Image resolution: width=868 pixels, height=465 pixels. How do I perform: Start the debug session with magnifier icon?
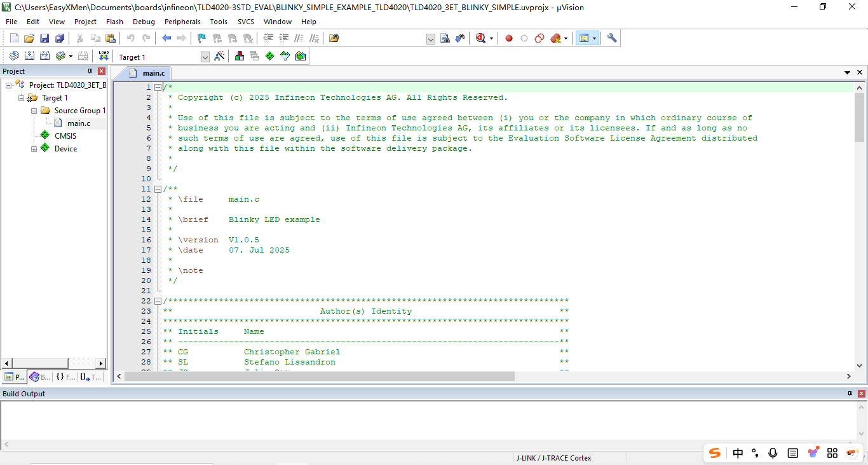pyautogui.click(x=481, y=38)
